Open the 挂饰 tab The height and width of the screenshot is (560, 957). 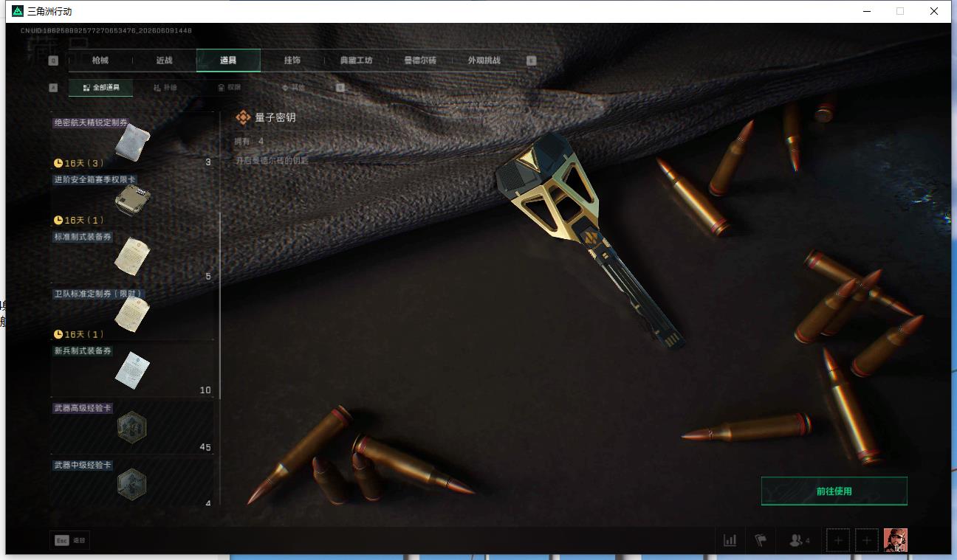pyautogui.click(x=292, y=61)
